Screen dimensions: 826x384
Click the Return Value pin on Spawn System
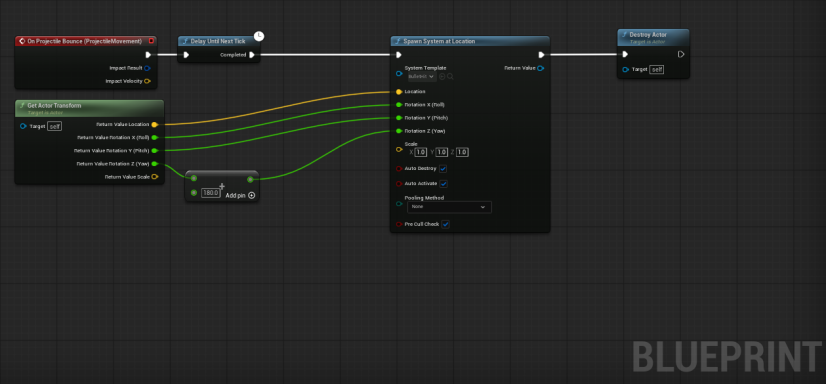tap(541, 68)
